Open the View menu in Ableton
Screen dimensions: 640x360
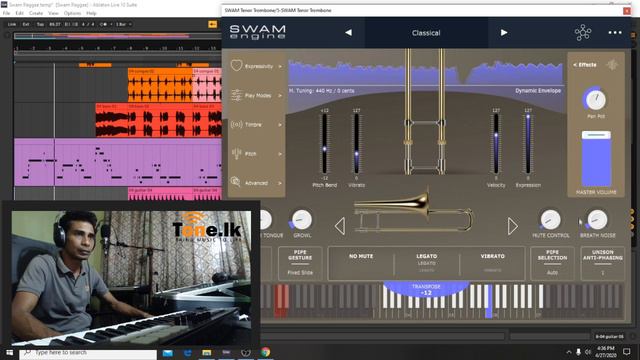pos(53,13)
